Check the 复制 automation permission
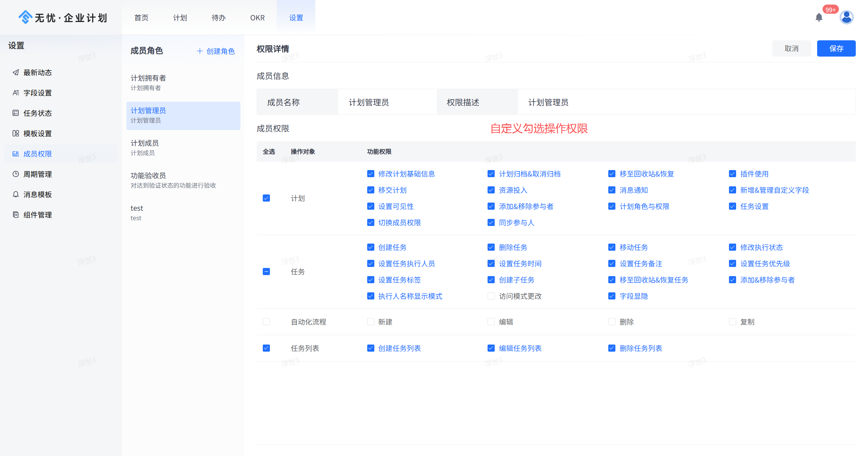The image size is (868, 456). [x=732, y=322]
